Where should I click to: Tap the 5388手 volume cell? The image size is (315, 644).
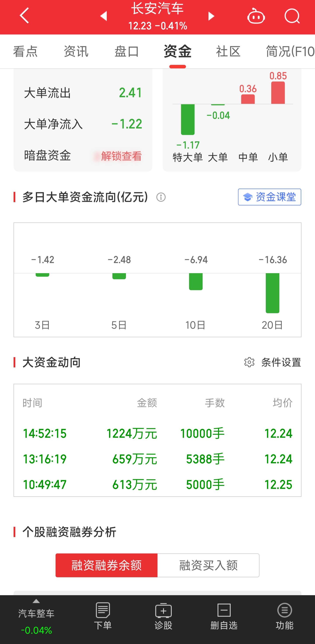[x=205, y=459]
